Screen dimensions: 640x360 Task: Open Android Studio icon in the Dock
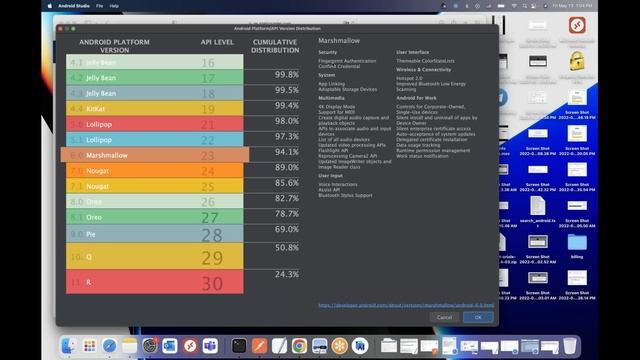tap(360, 346)
